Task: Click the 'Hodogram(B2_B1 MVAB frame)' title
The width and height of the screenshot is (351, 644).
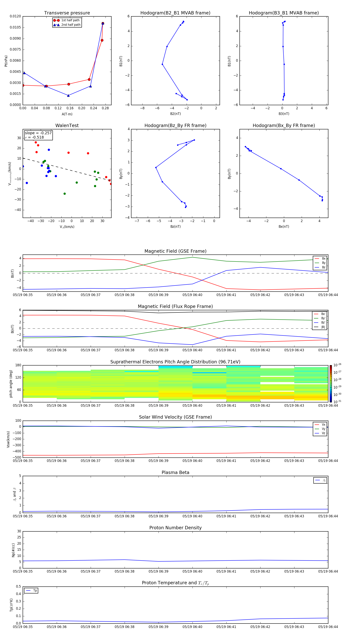Action: click(x=175, y=13)
